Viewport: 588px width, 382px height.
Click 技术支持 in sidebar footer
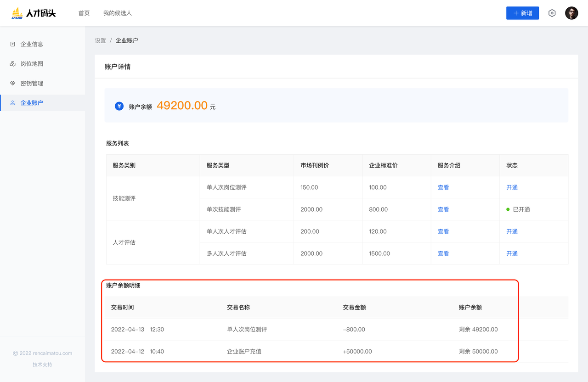pyautogui.click(x=42, y=365)
